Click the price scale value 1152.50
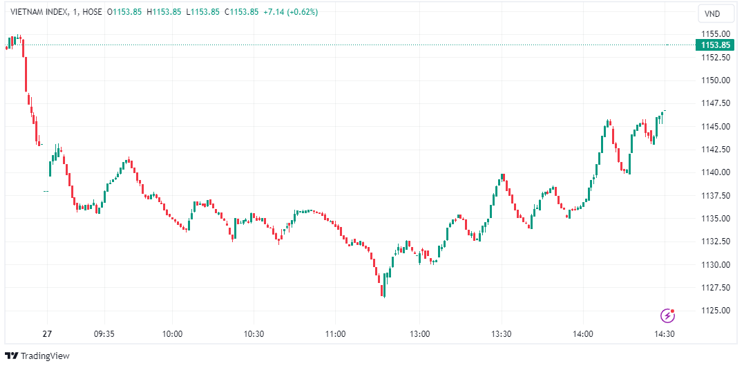Viewport: 741px width, 367px height. click(x=717, y=57)
